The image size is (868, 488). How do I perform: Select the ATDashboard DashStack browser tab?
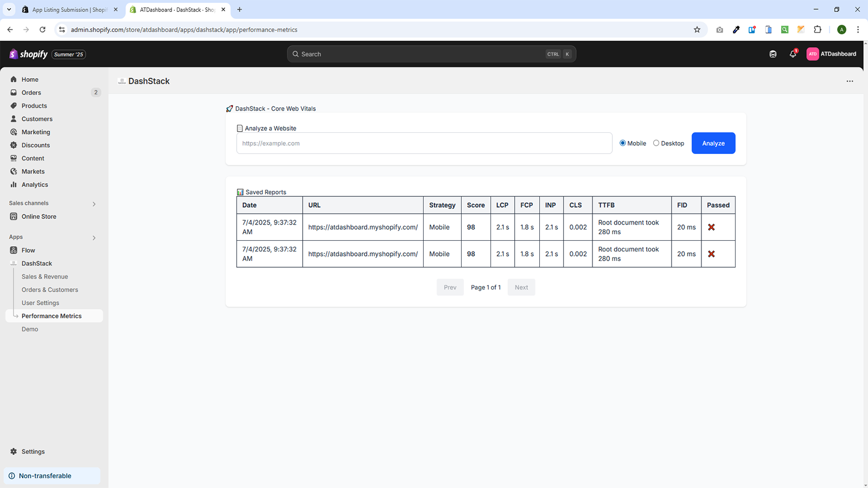177,10
